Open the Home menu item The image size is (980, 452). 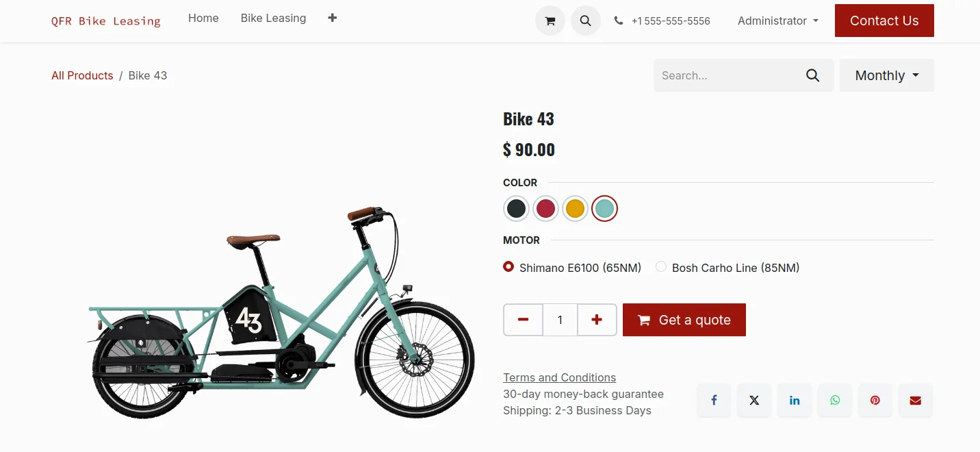pos(203,18)
